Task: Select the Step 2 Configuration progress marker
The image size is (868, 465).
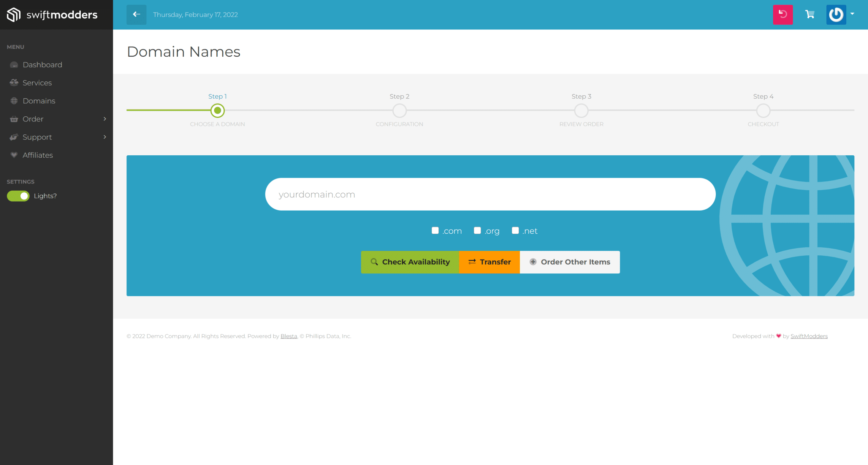Action: [399, 111]
